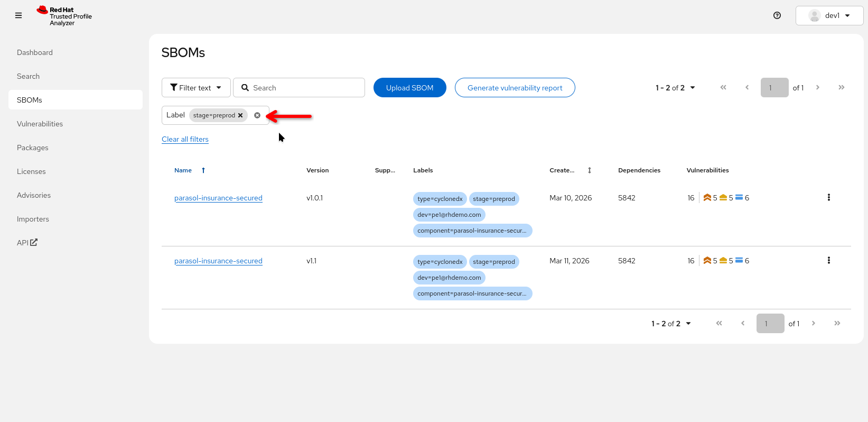The height and width of the screenshot is (422, 868).
Task: Click stage=preprod label in v1.0.1 row
Action: coord(494,199)
